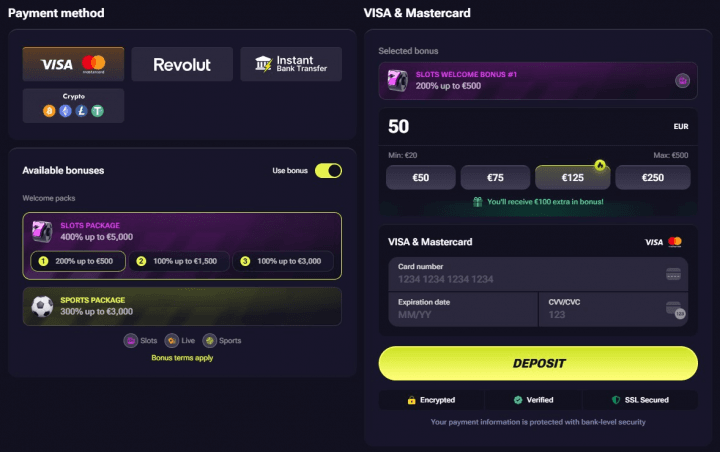Select bonus step 1: 200% up to €500
720x452 pixels.
78,261
